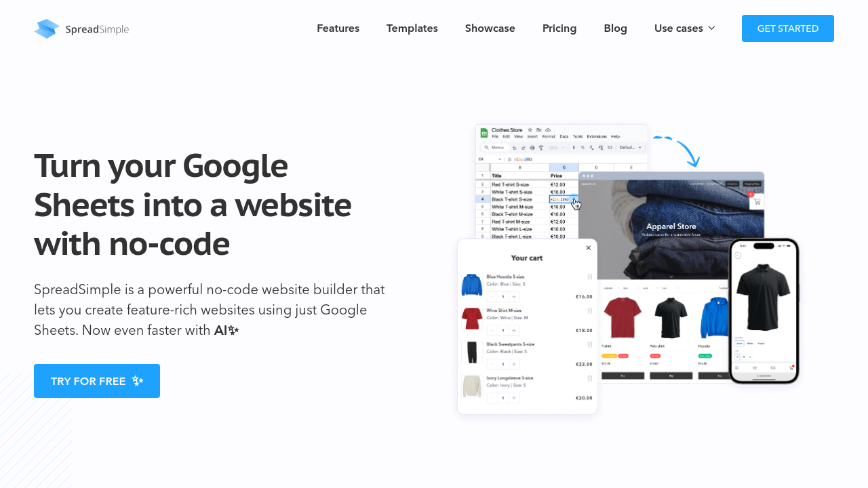The height and width of the screenshot is (488, 868).
Task: Click the TRY FOR FREE button
Action: [97, 381]
